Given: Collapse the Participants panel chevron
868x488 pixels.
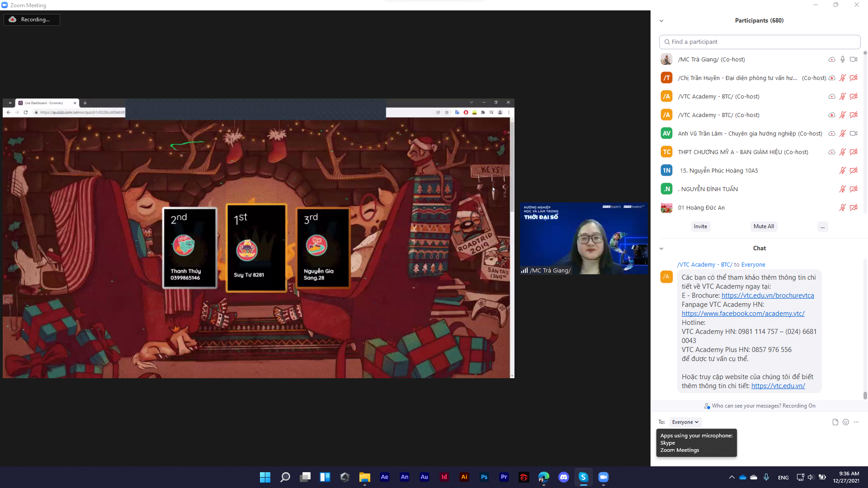Looking at the screenshot, I should point(661,21).
